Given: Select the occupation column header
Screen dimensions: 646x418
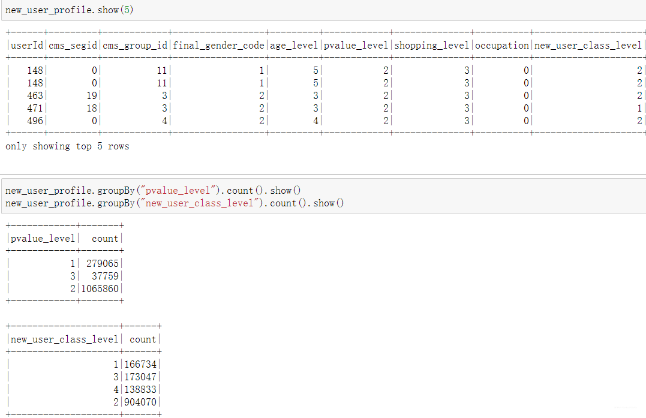Looking at the screenshot, I should pyautogui.click(x=502, y=45).
